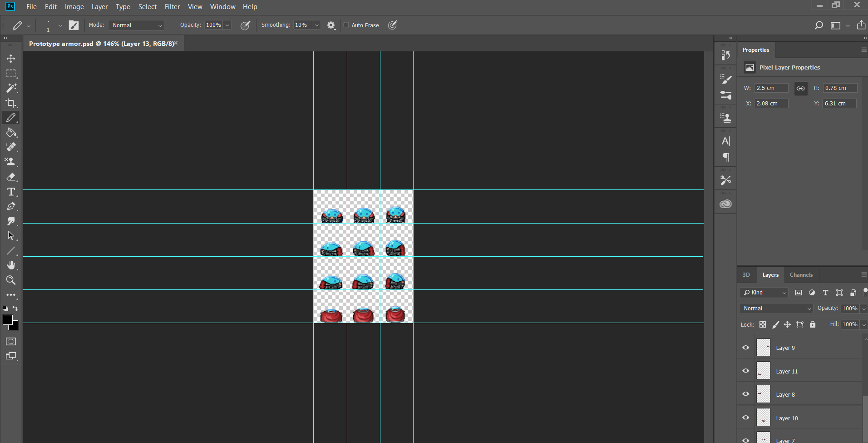Select the Line tool
868x443 pixels.
[x=11, y=251]
